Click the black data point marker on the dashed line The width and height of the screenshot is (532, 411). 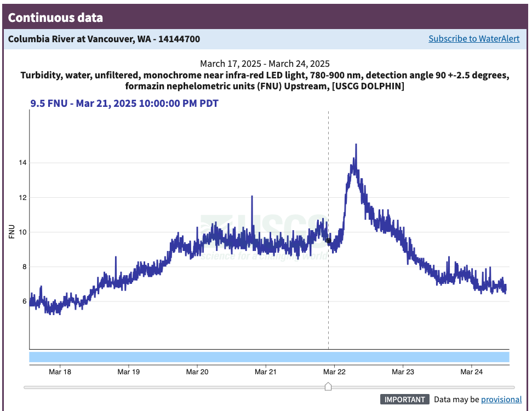pos(328,240)
